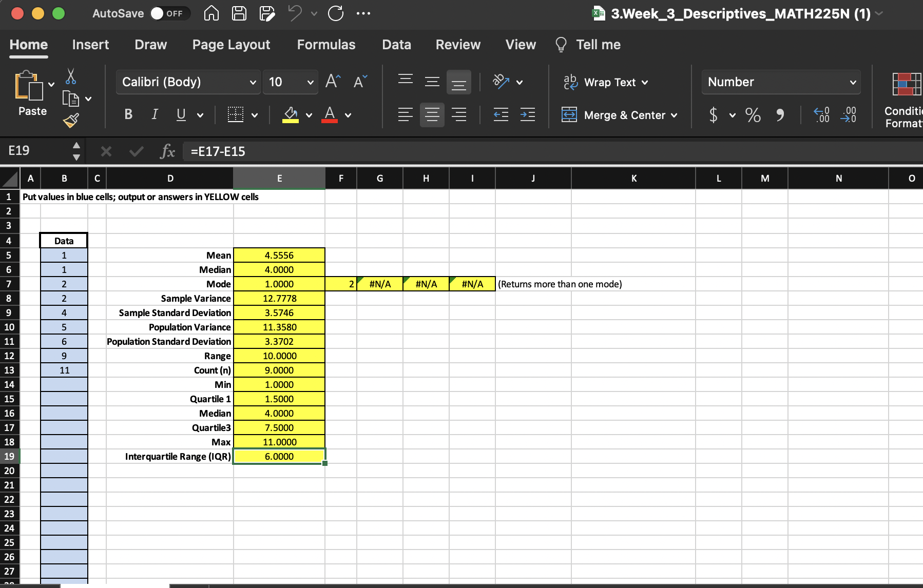The image size is (923, 588).
Task: Click the orientation angled text icon
Action: point(501,82)
